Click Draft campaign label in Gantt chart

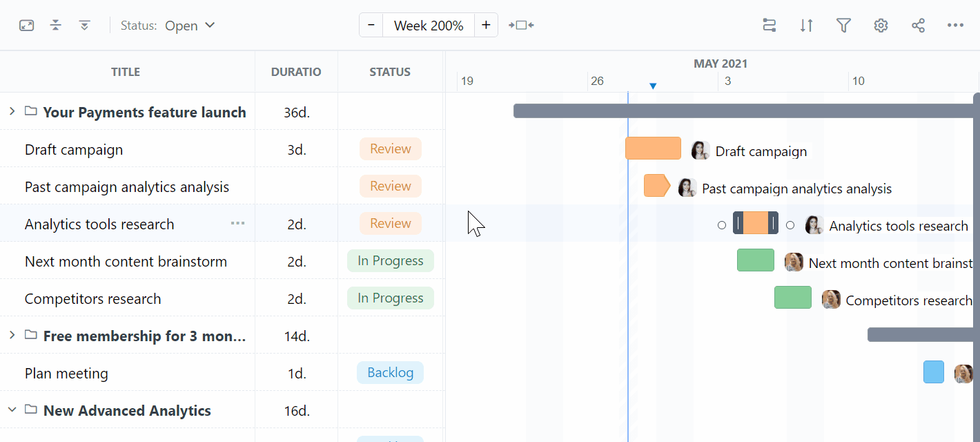(761, 152)
